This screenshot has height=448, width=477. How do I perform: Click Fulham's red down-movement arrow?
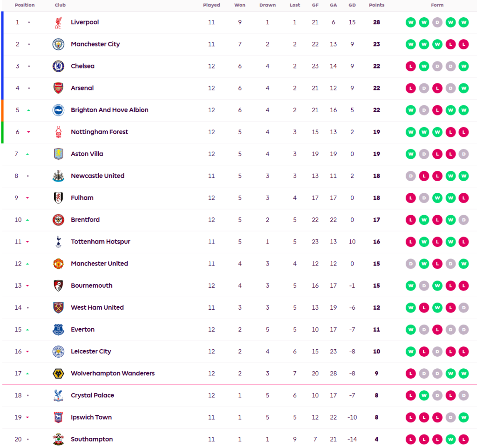[28, 198]
